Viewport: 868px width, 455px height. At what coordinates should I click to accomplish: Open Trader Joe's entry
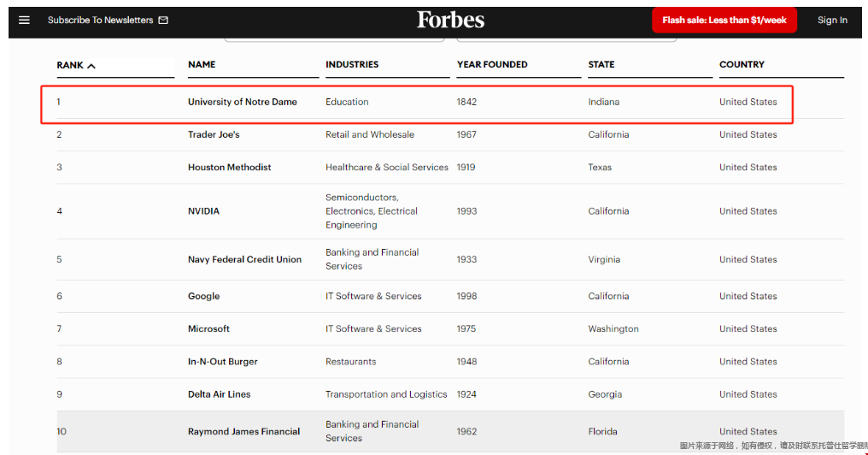point(214,134)
